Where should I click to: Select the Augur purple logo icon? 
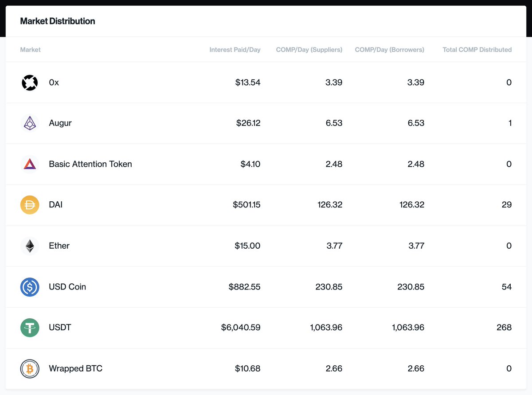30,123
